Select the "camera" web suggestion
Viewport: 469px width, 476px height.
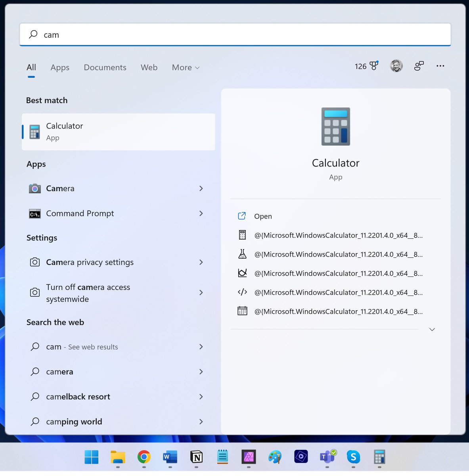click(119, 372)
